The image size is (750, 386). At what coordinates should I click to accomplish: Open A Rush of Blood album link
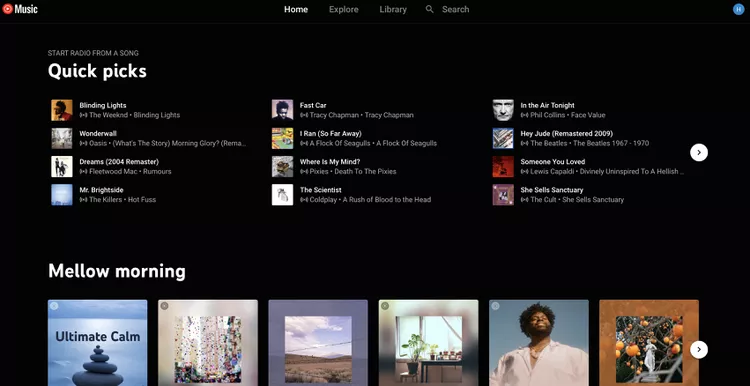[387, 200]
